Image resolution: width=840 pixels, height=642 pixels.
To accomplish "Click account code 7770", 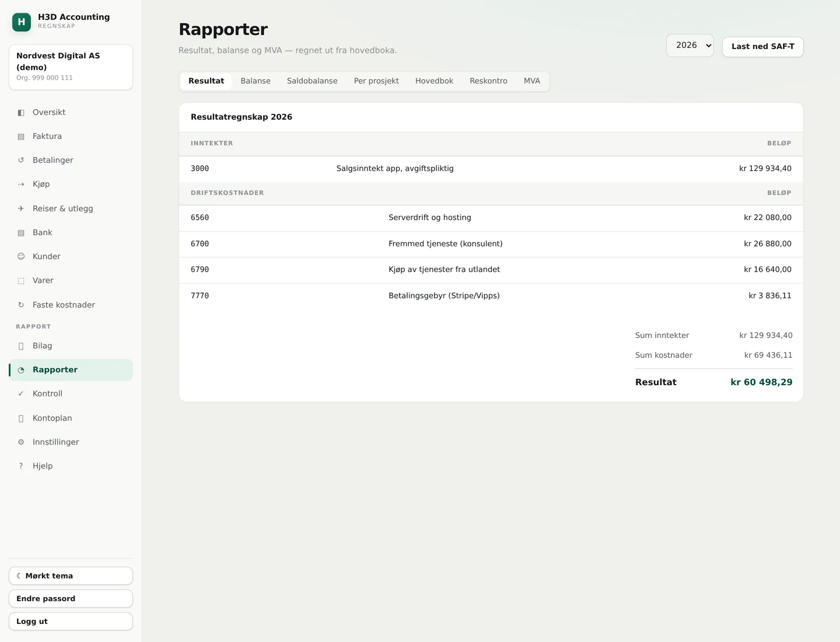I will [x=199, y=296].
